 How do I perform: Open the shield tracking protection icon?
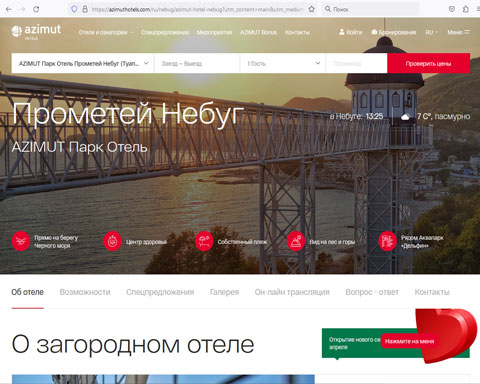point(74,9)
